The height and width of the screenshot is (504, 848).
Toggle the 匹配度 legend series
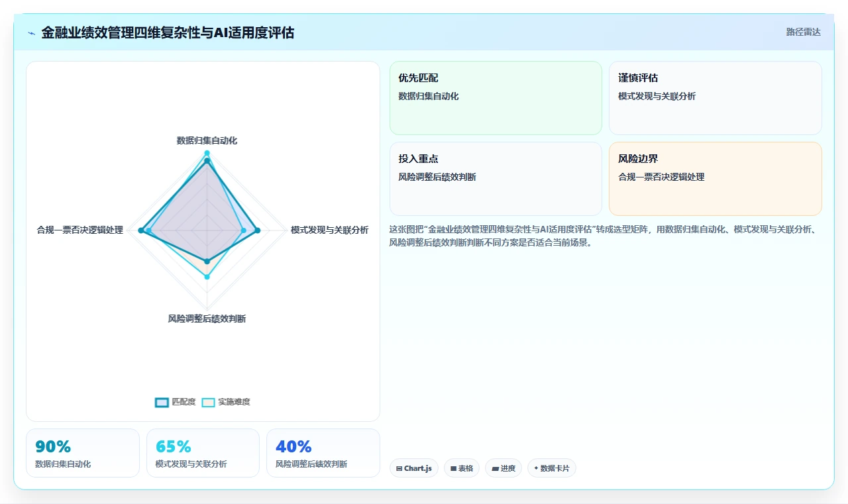coord(176,402)
